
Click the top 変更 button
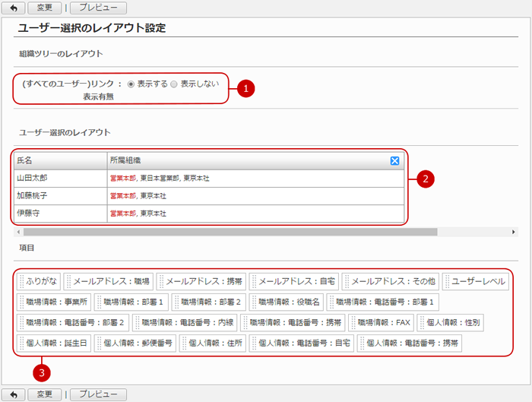point(44,8)
